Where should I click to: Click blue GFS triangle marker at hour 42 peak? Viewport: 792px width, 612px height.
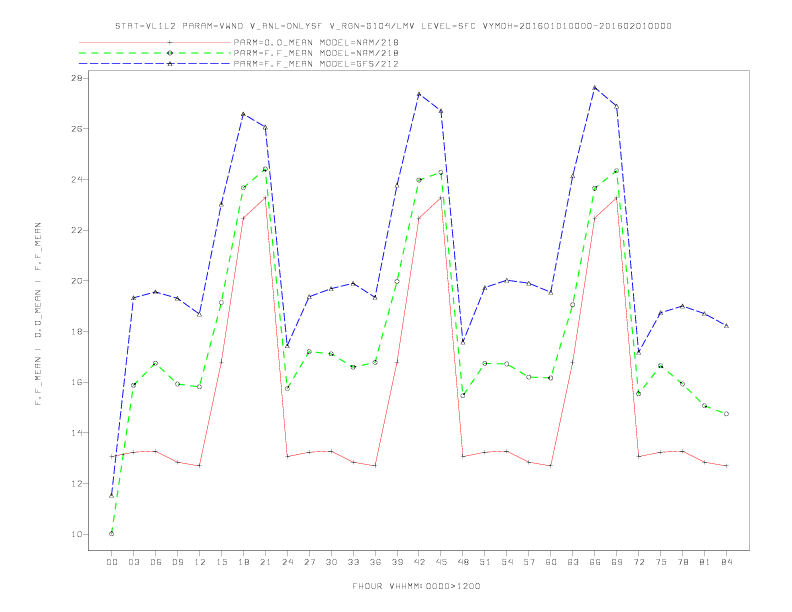click(x=419, y=94)
